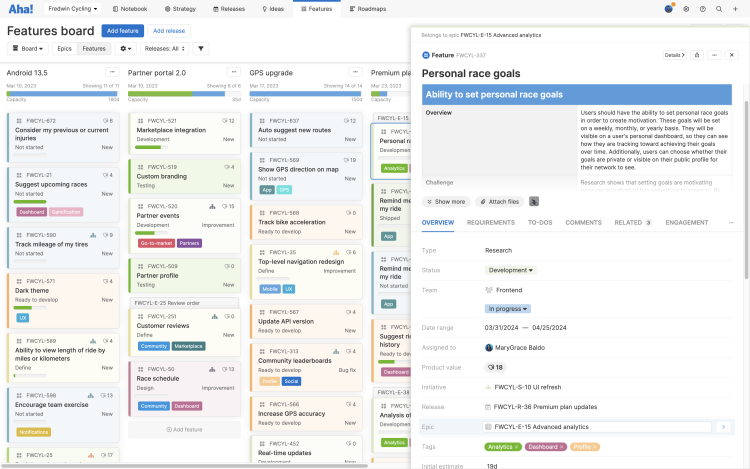Open the Notebook menu
The width and height of the screenshot is (750, 469).
point(130,9)
